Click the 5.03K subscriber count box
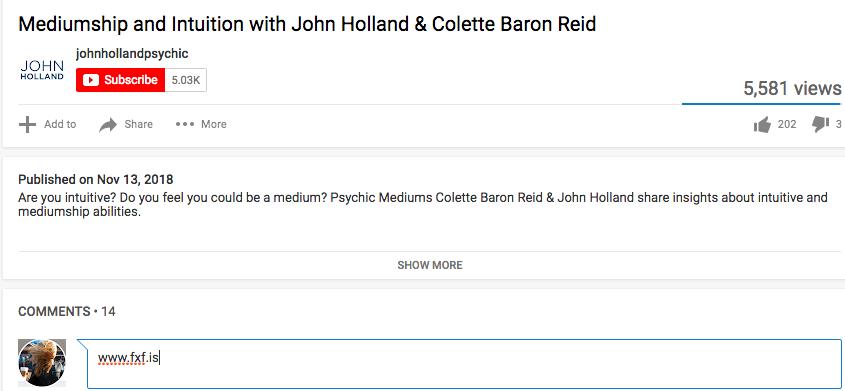The width and height of the screenshot is (845, 391). 185,80
